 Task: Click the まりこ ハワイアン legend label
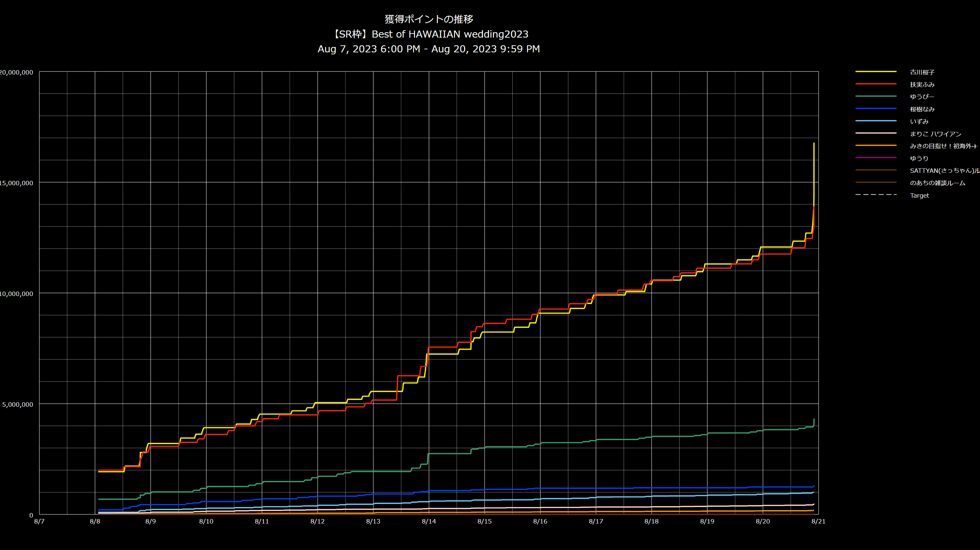[935, 134]
